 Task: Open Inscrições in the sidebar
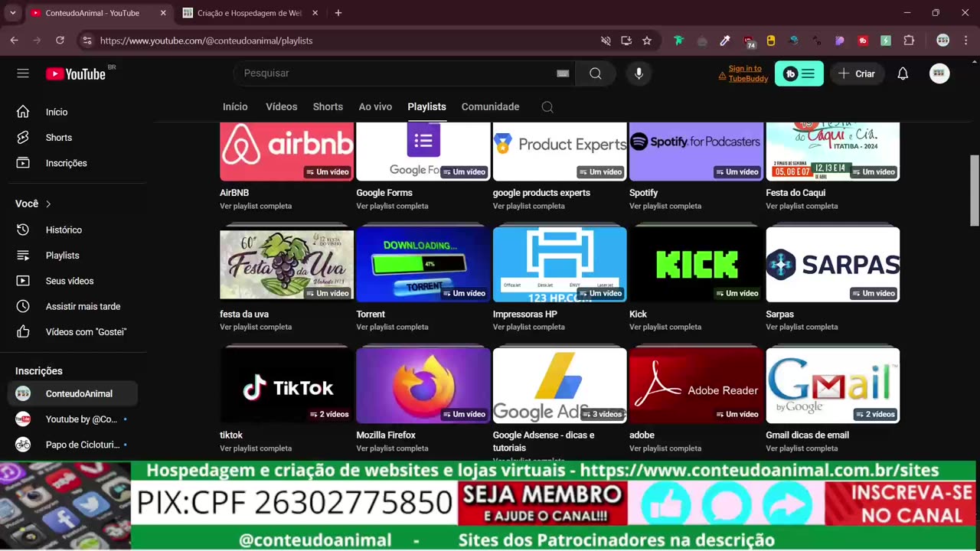(73, 163)
